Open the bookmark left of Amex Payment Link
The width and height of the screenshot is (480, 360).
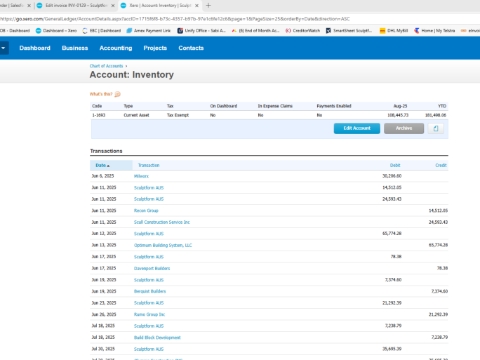coord(102,30)
